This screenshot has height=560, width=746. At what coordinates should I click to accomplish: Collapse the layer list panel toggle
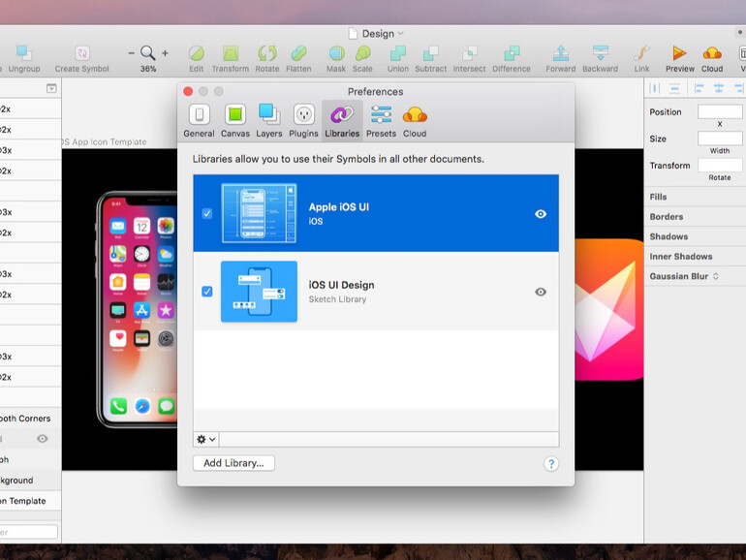click(51, 88)
